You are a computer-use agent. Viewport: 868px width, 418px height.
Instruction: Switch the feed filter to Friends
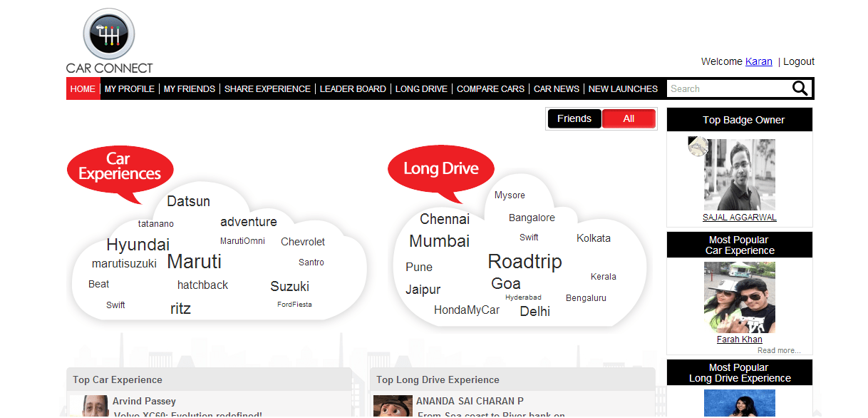574,119
